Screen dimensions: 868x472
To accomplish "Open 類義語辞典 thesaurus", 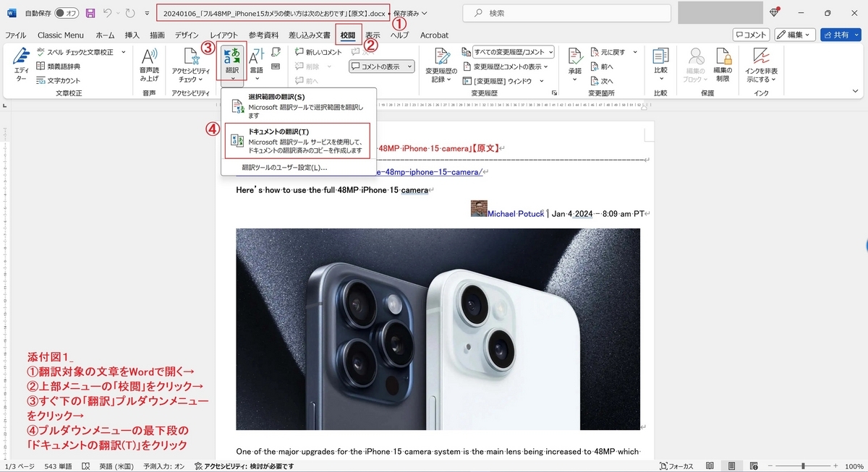I will coord(59,66).
